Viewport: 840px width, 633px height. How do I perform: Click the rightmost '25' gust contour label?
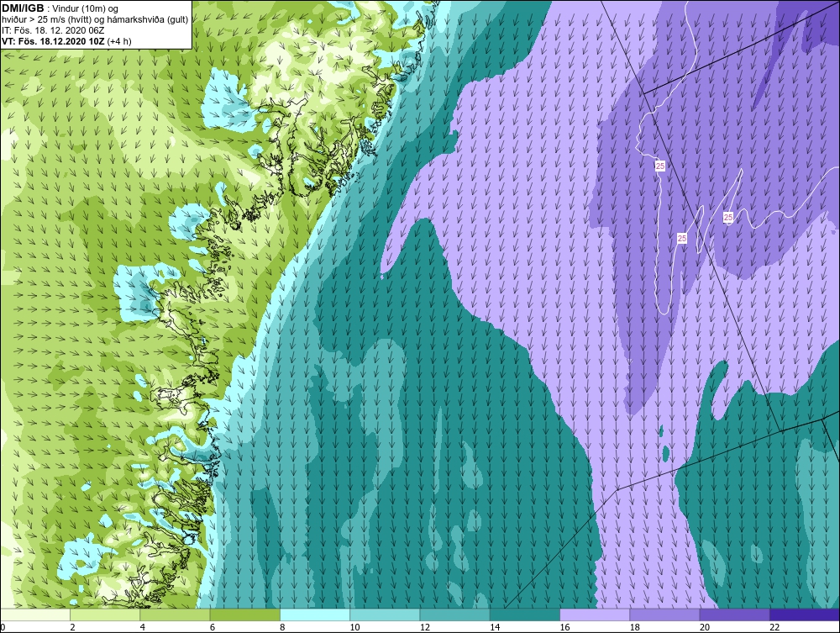[728, 217]
